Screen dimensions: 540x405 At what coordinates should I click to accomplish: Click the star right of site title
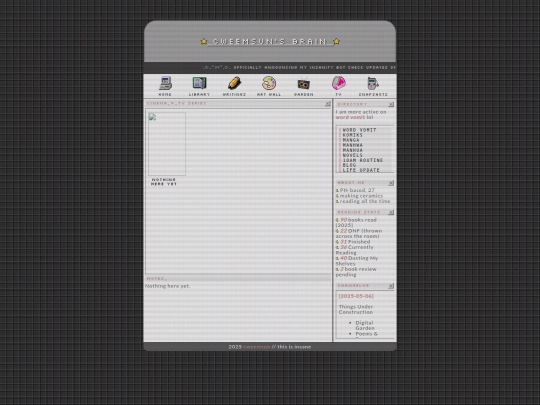coord(336,41)
